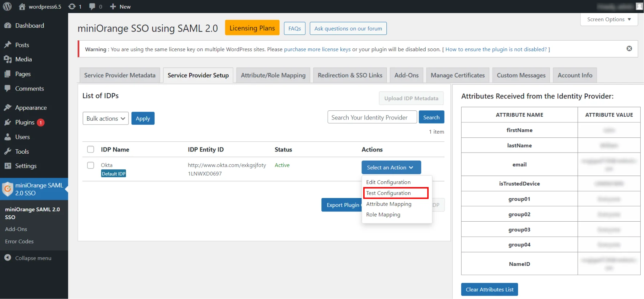This screenshot has width=644, height=299.
Task: Expand Screen Options panel
Action: click(609, 20)
